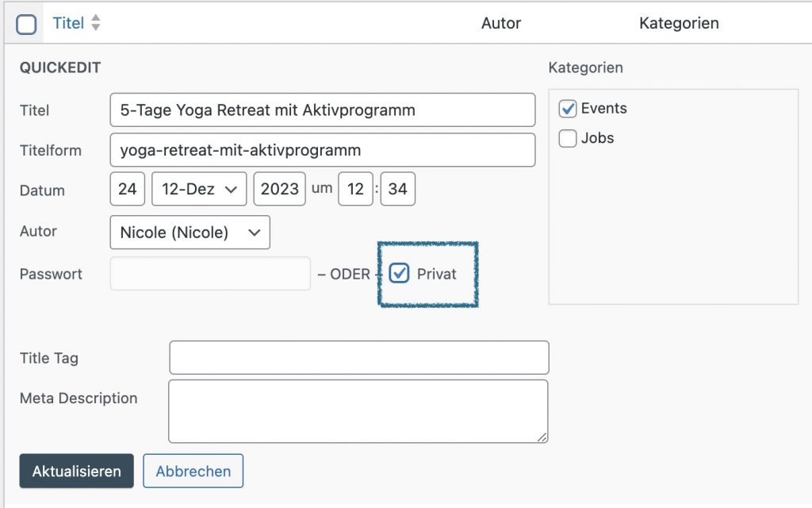The width and height of the screenshot is (812, 508).
Task: Click the Kategorien column header
Action: 679,24
